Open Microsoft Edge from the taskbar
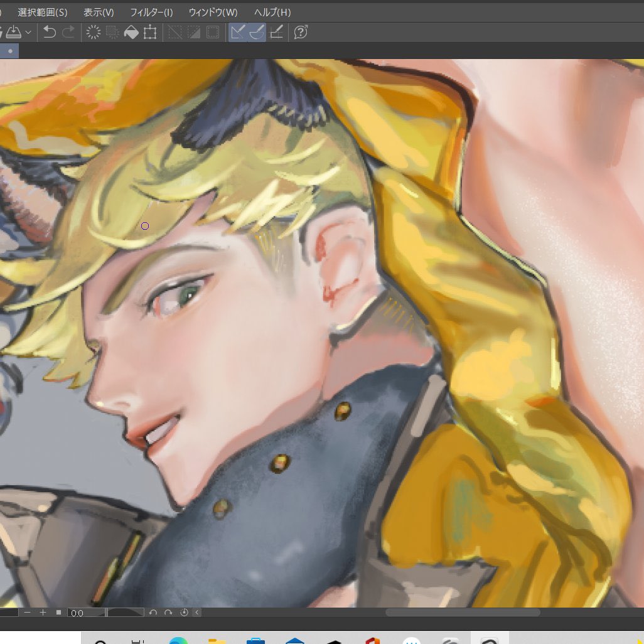The image size is (644, 644). [178, 640]
